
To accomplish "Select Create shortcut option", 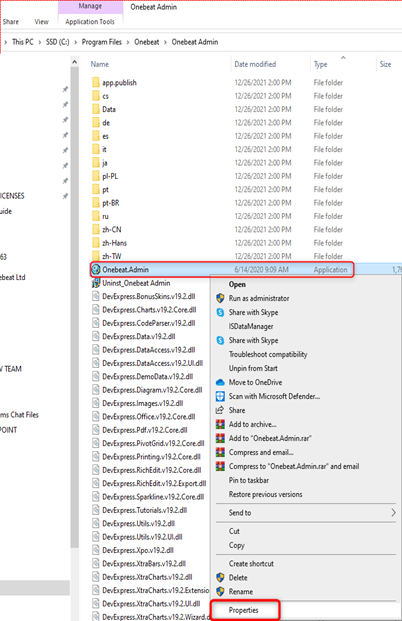I will point(251,564).
